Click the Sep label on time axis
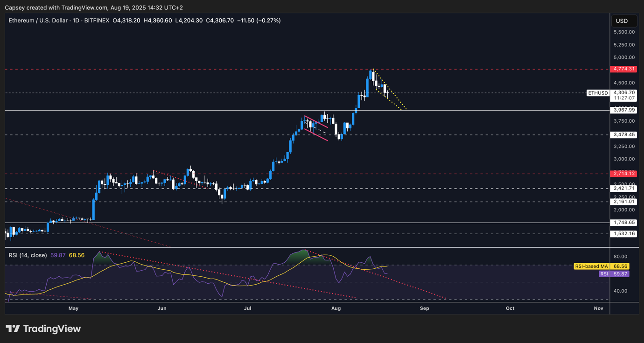Screen dimensions: 644x343 click(424, 308)
